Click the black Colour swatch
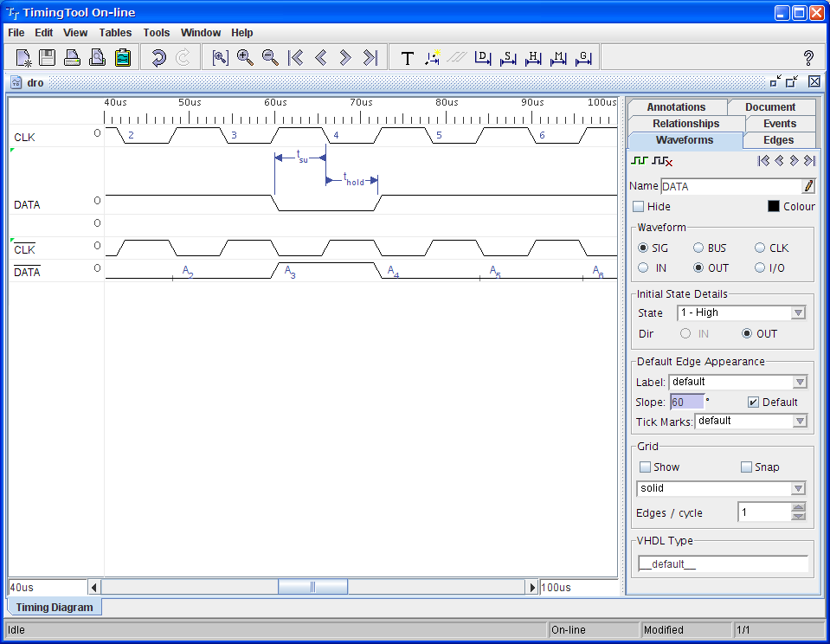Screen dimensions: 830x644 [x=774, y=206]
